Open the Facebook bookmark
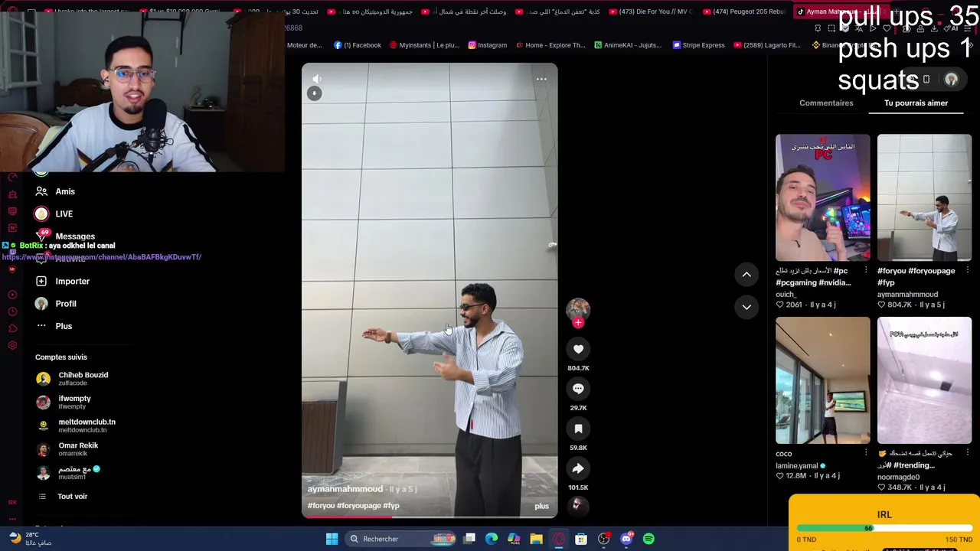The image size is (980, 551). [x=357, y=45]
